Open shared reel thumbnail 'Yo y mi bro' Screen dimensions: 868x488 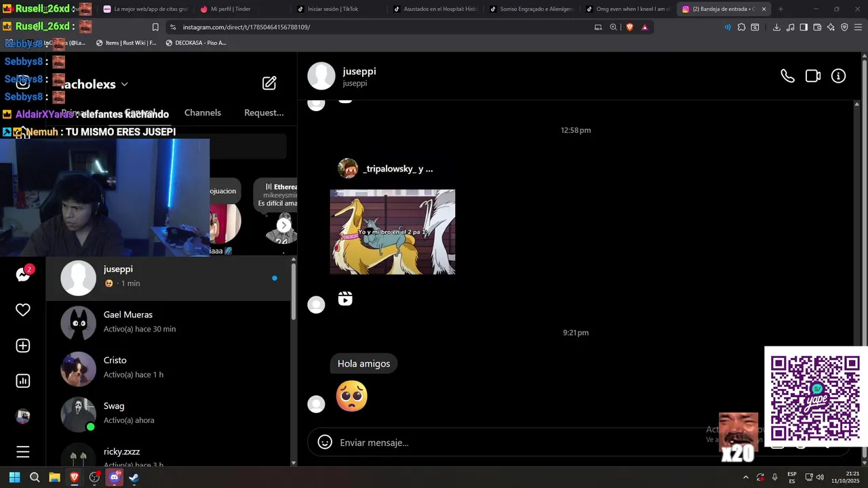pyautogui.click(x=393, y=232)
